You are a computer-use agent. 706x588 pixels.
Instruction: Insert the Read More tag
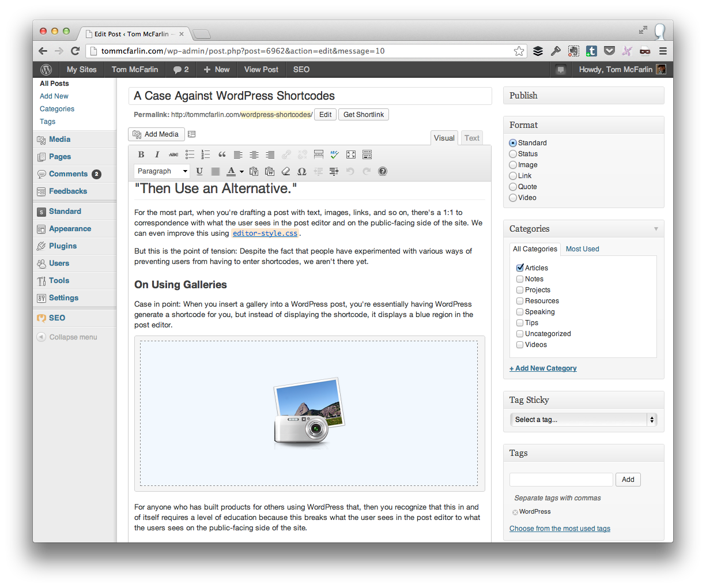318,154
